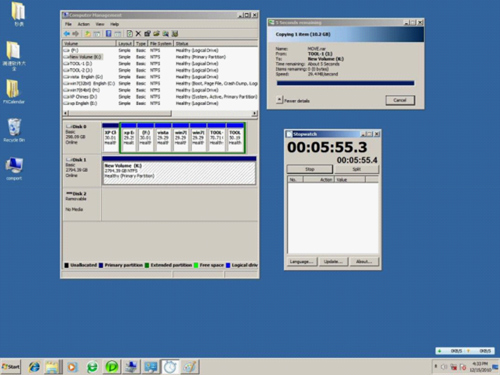Click the blue Help question-mark toolbar icon

[108, 34]
